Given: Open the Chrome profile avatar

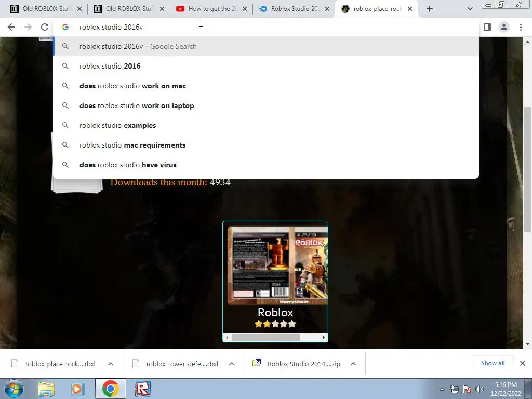Looking at the screenshot, I should [x=504, y=27].
